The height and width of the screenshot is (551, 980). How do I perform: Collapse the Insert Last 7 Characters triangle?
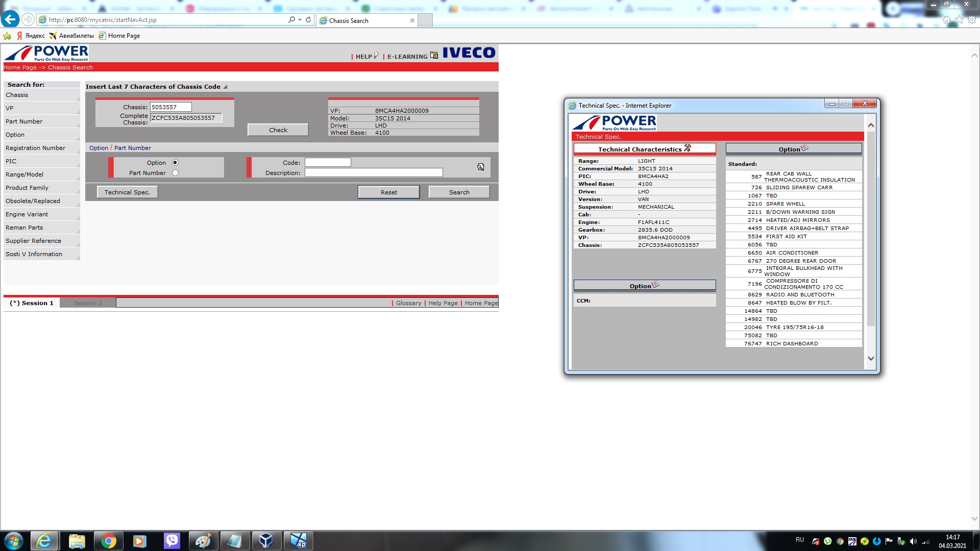(x=225, y=87)
